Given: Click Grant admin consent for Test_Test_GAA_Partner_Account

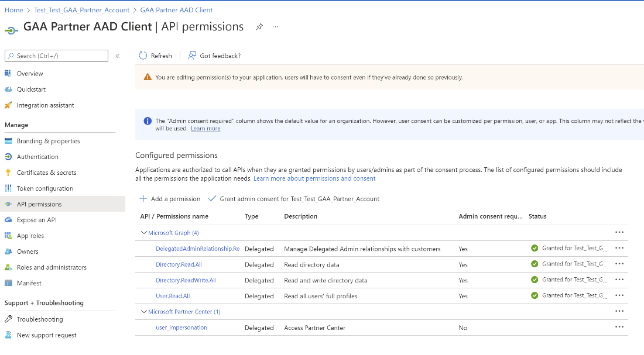Looking at the screenshot, I should [x=294, y=199].
